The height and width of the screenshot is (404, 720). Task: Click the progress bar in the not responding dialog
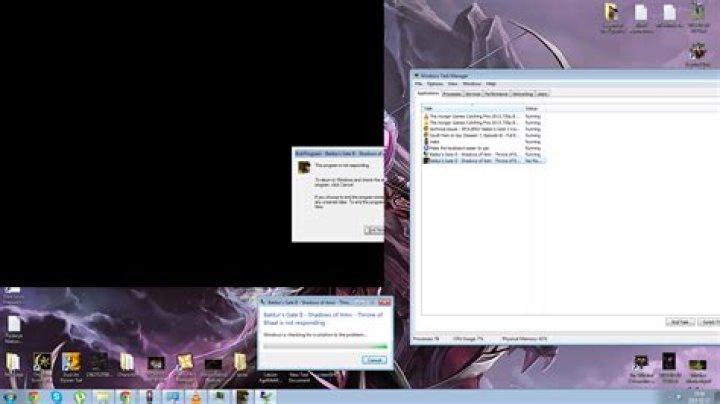coord(325,347)
